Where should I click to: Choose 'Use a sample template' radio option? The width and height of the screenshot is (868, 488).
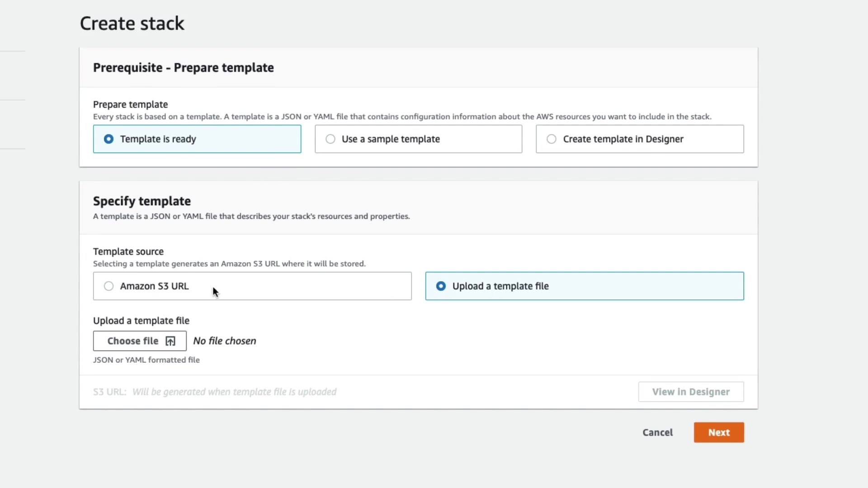tap(330, 139)
